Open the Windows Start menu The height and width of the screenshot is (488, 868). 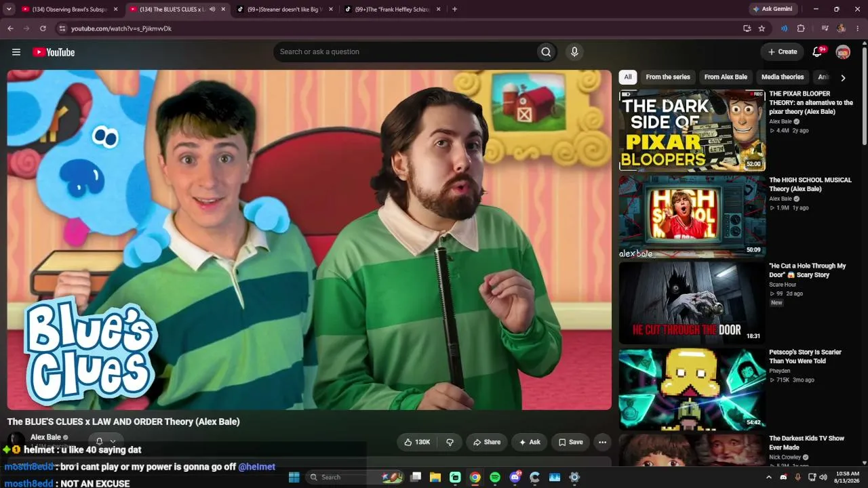pyautogui.click(x=294, y=477)
